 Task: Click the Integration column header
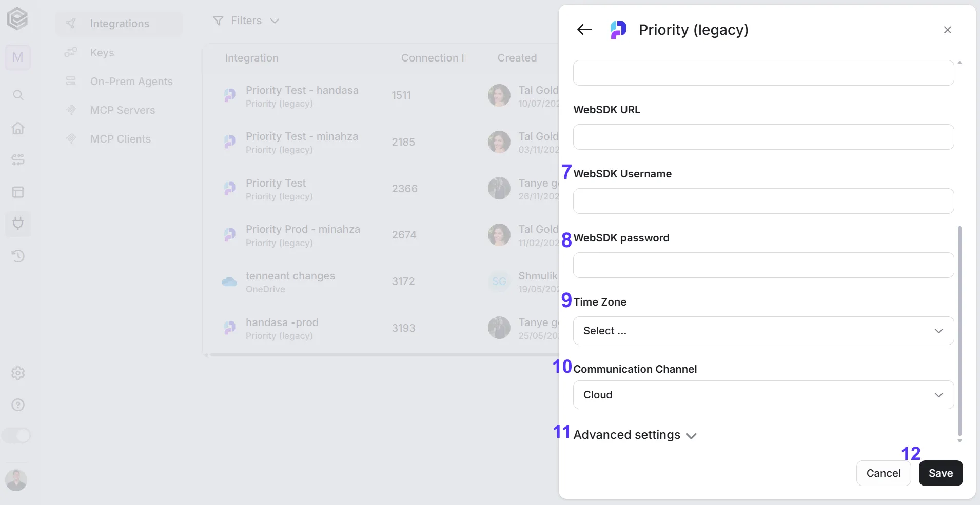tap(251, 58)
